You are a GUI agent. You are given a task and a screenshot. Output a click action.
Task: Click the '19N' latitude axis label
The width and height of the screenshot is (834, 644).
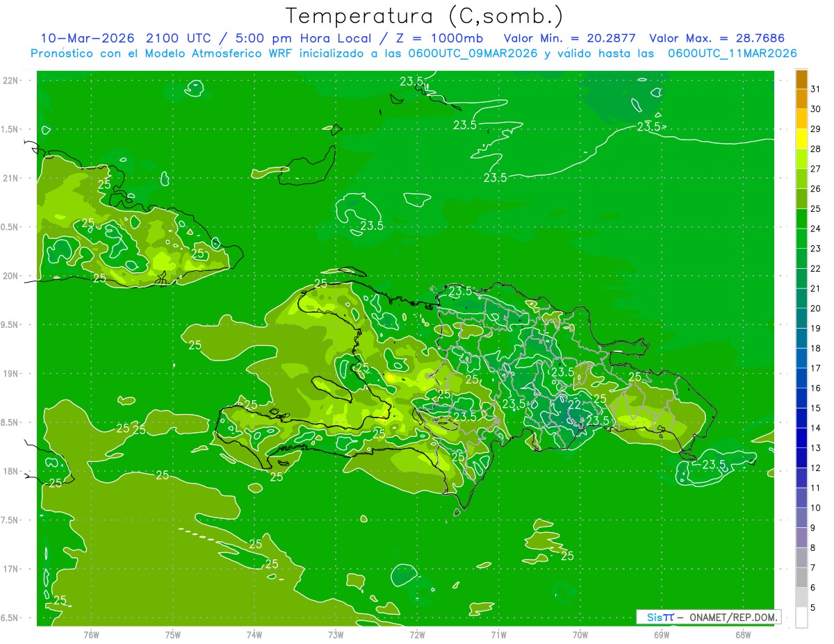click(x=10, y=373)
